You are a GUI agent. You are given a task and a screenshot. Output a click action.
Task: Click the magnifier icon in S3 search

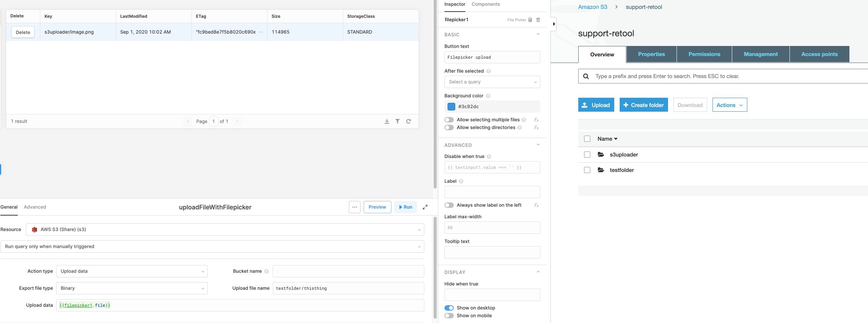586,76
